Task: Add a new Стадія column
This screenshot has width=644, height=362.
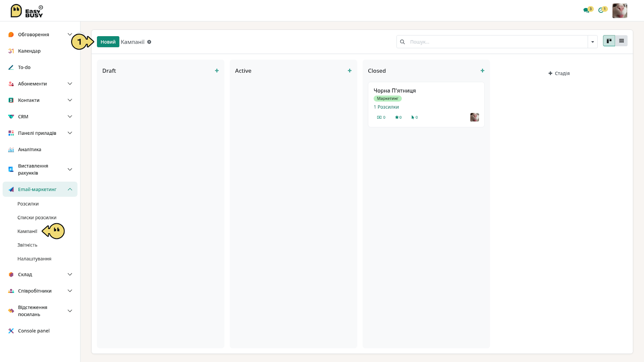Action: [559, 74]
